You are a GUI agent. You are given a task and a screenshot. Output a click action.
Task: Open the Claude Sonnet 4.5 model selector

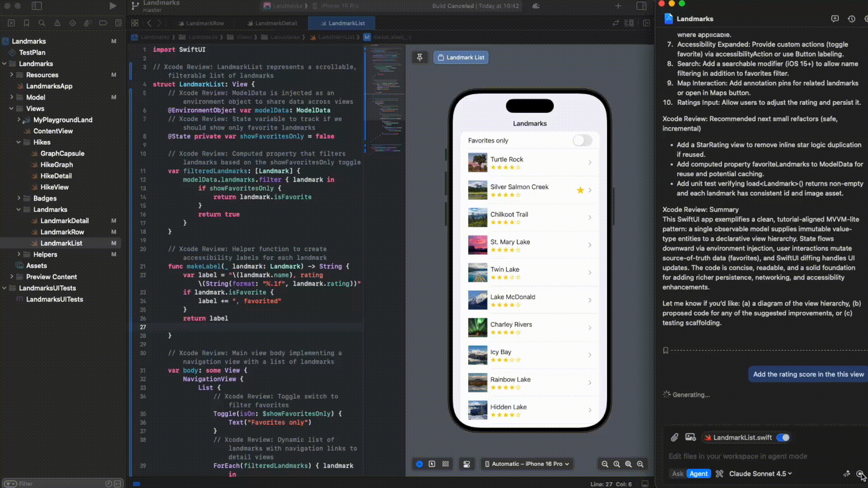tap(760, 474)
